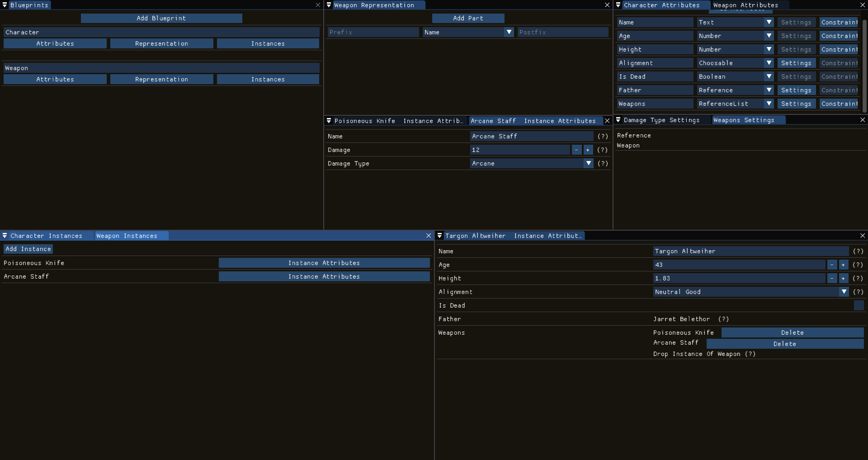Click the help marker next to Damage Type

(x=603, y=163)
